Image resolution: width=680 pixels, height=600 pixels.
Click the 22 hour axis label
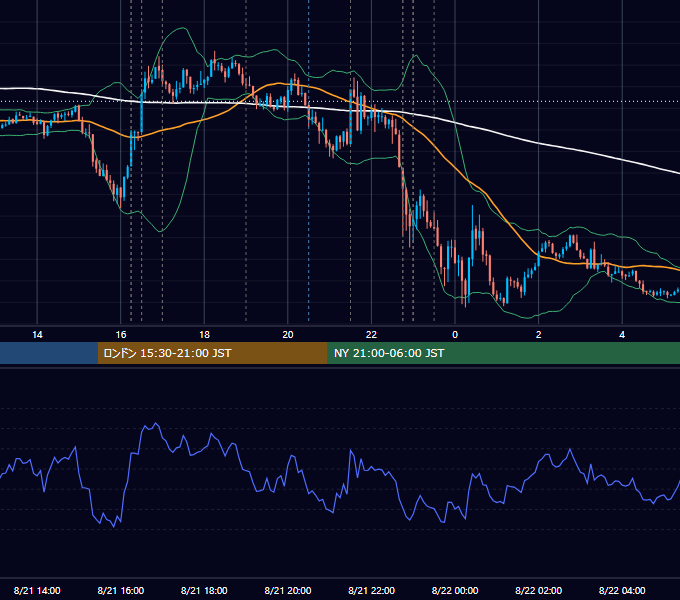pos(371,335)
